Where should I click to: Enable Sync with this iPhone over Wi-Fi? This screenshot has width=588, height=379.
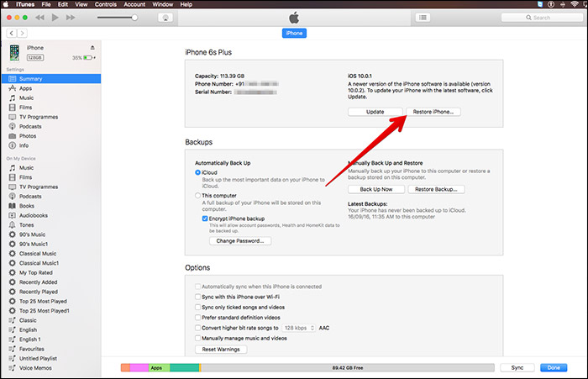197,297
